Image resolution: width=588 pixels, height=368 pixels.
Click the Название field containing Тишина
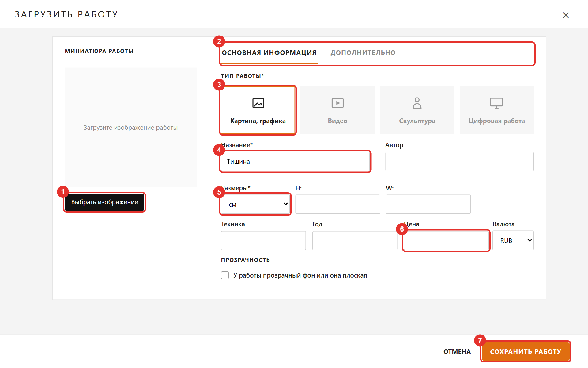[x=295, y=162]
